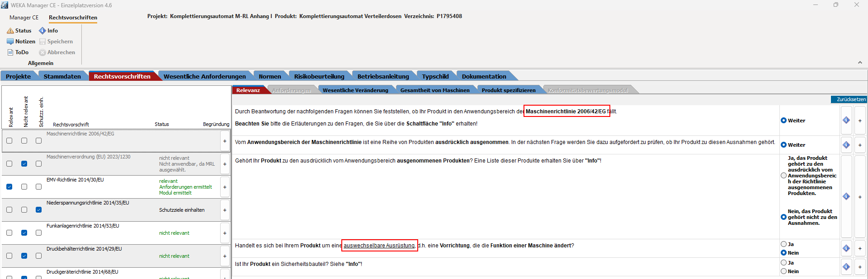Click Info icon for the exempted products question
Screen dimensions: 868x279
tap(846, 196)
